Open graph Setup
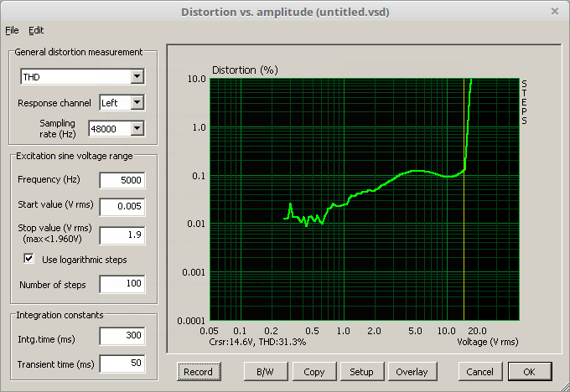The image size is (570, 392). 361,371
